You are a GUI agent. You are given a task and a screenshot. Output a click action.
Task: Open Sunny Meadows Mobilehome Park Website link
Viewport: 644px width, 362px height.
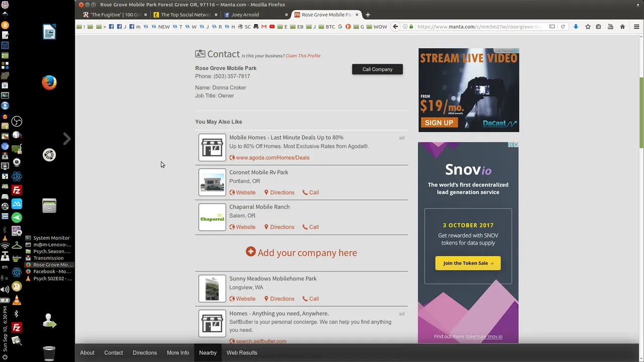tap(243, 299)
